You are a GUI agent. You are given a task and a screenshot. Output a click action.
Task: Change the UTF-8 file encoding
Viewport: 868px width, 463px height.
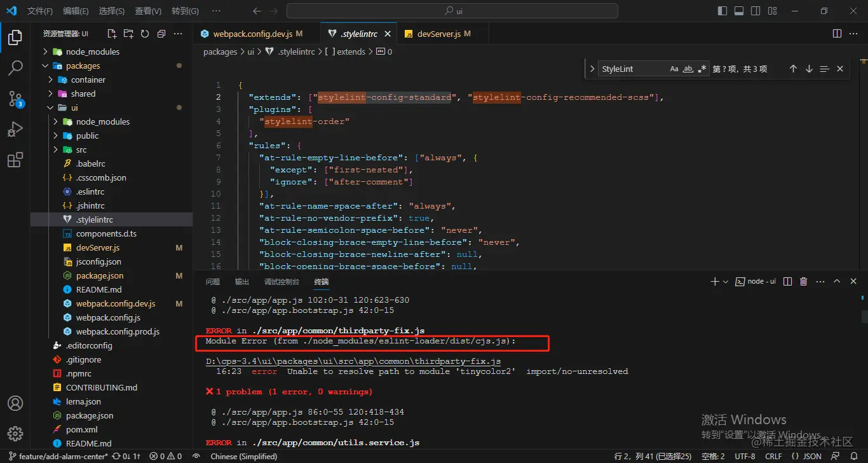click(745, 456)
